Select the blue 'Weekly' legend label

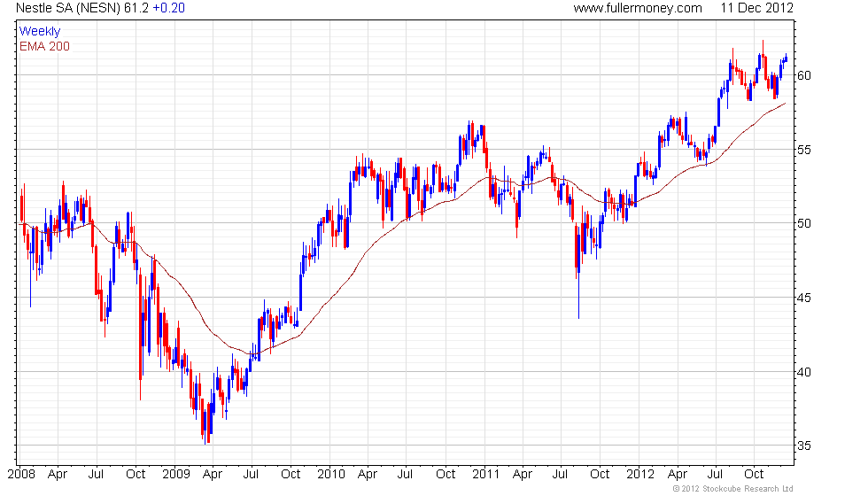pos(40,31)
